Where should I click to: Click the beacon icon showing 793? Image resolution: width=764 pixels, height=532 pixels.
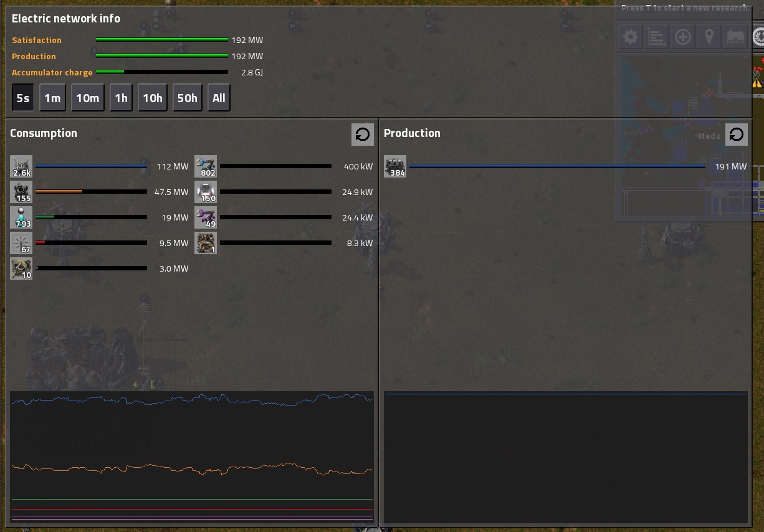coord(21,217)
